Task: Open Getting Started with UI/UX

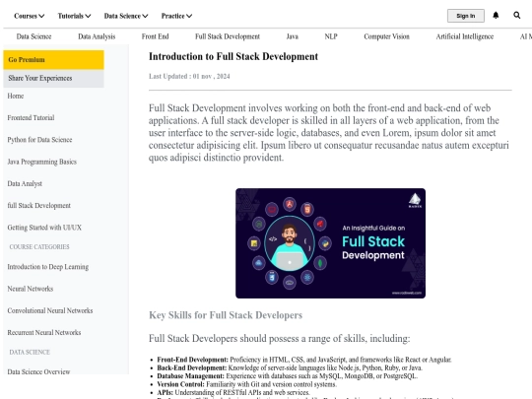Action: (44, 228)
